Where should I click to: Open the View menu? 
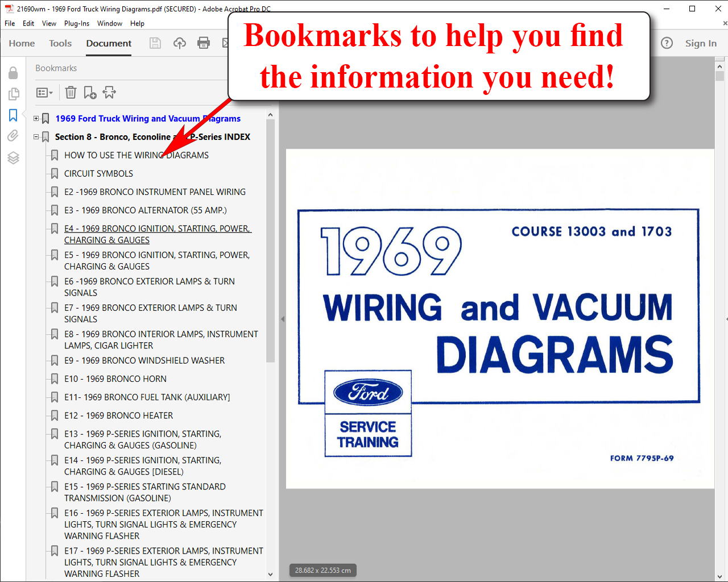click(49, 23)
